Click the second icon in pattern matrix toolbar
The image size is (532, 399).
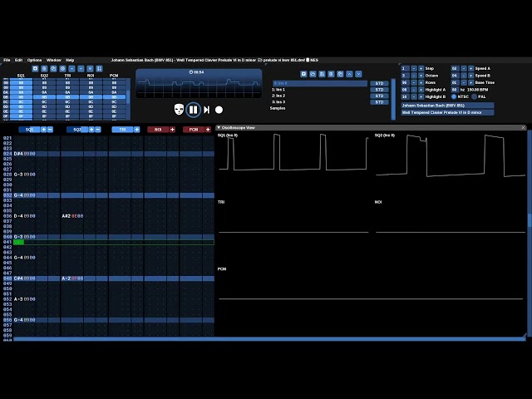(x=44, y=68)
